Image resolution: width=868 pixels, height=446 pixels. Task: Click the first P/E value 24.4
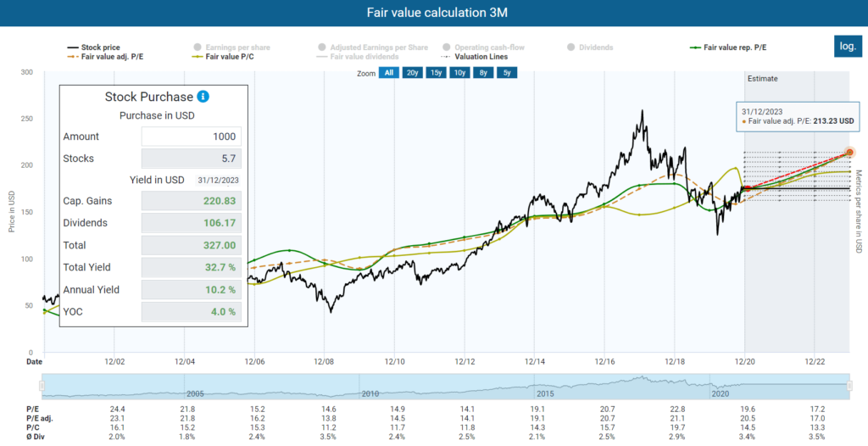[116, 409]
